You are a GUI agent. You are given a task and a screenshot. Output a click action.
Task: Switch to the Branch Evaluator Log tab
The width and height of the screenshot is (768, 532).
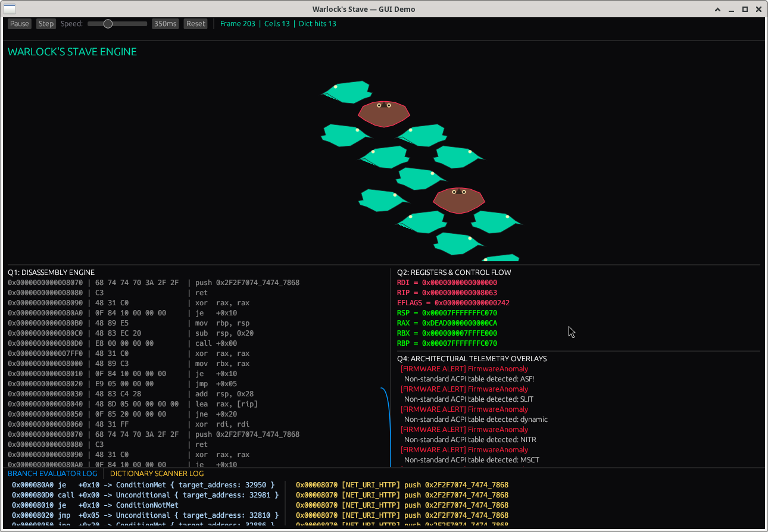(x=52, y=474)
